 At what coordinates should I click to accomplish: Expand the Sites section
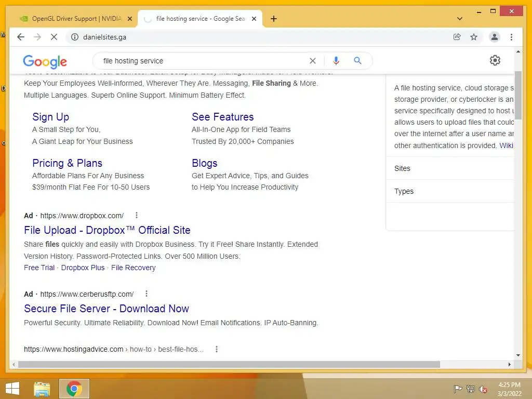pyautogui.click(x=450, y=168)
